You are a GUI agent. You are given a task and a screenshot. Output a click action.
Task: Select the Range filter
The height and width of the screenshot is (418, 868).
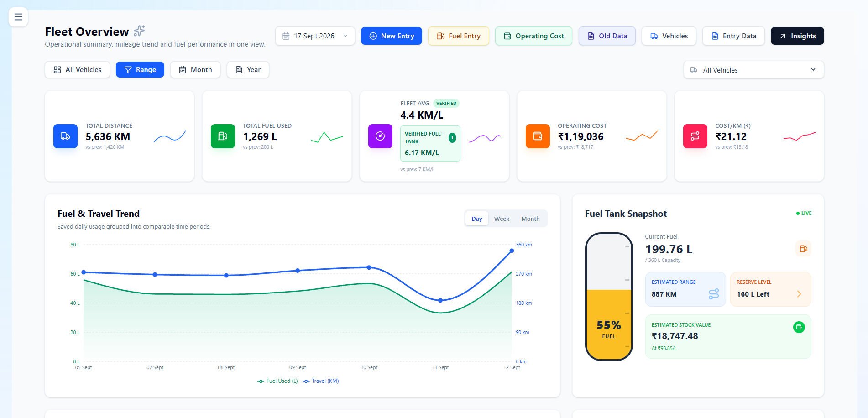click(140, 70)
